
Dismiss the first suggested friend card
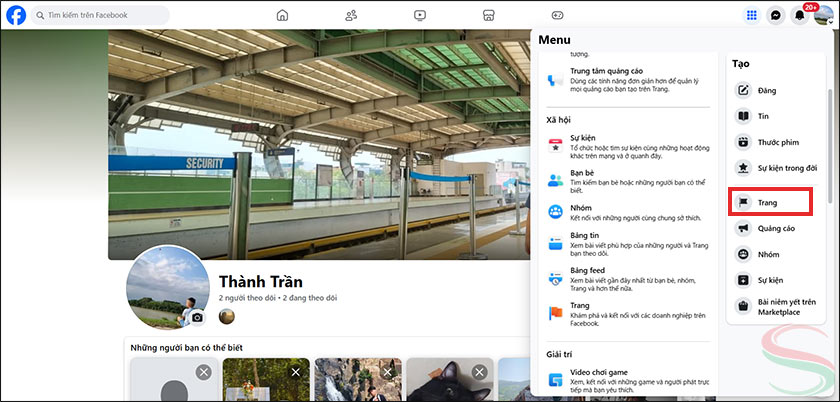pyautogui.click(x=204, y=372)
